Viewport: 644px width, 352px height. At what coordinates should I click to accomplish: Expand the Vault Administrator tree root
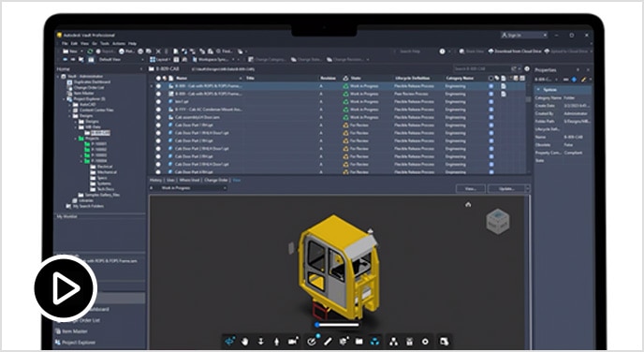click(x=58, y=77)
